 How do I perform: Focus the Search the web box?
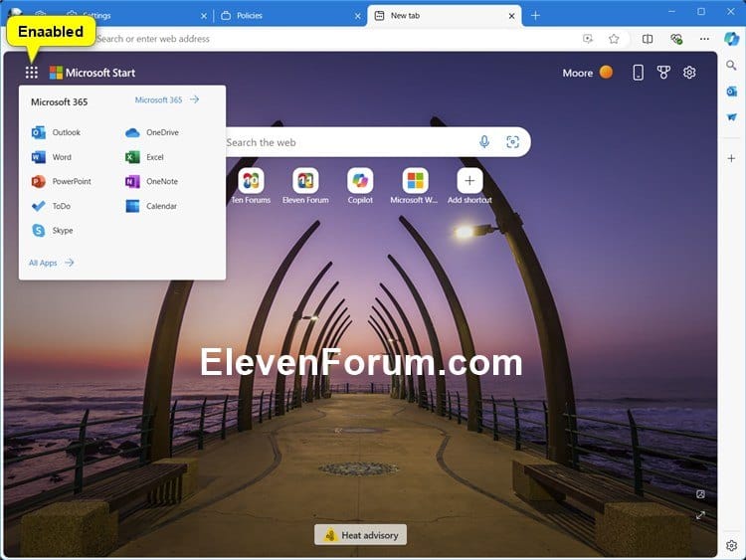point(350,142)
